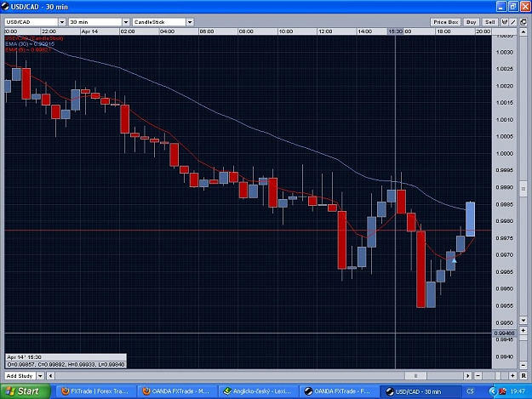532x399 pixels.
Task: Click the blue arrow marker on chart
Action: click(x=454, y=260)
